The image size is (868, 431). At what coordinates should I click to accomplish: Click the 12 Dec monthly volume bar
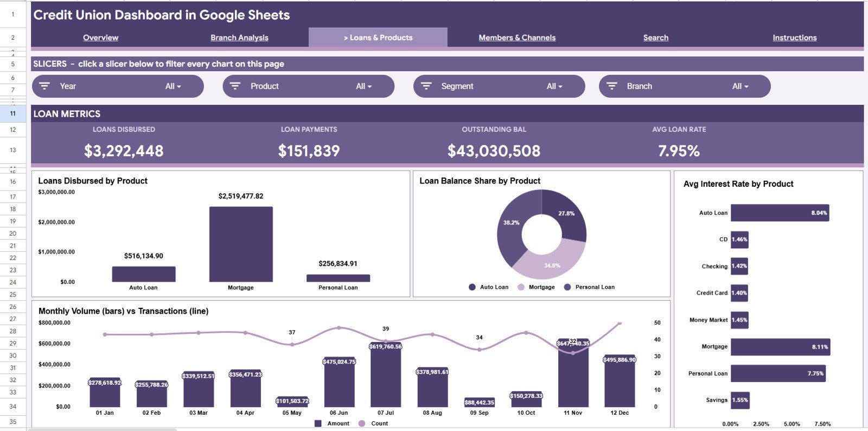click(620, 381)
